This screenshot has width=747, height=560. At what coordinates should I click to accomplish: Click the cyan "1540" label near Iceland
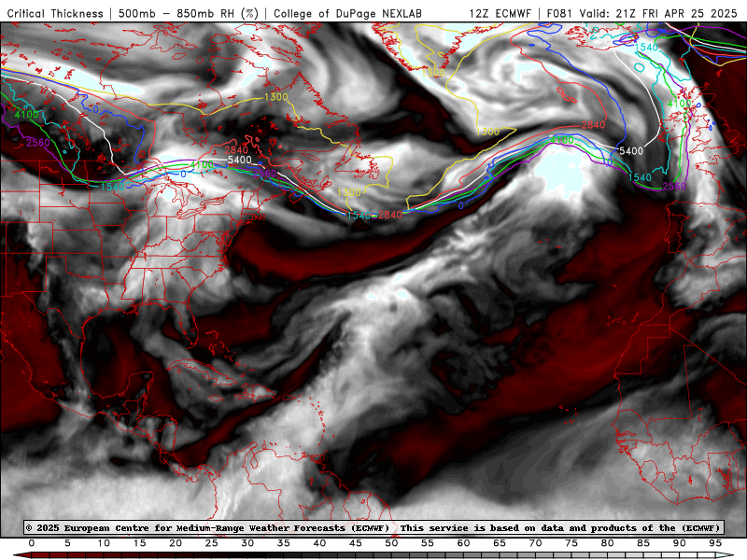point(646,47)
